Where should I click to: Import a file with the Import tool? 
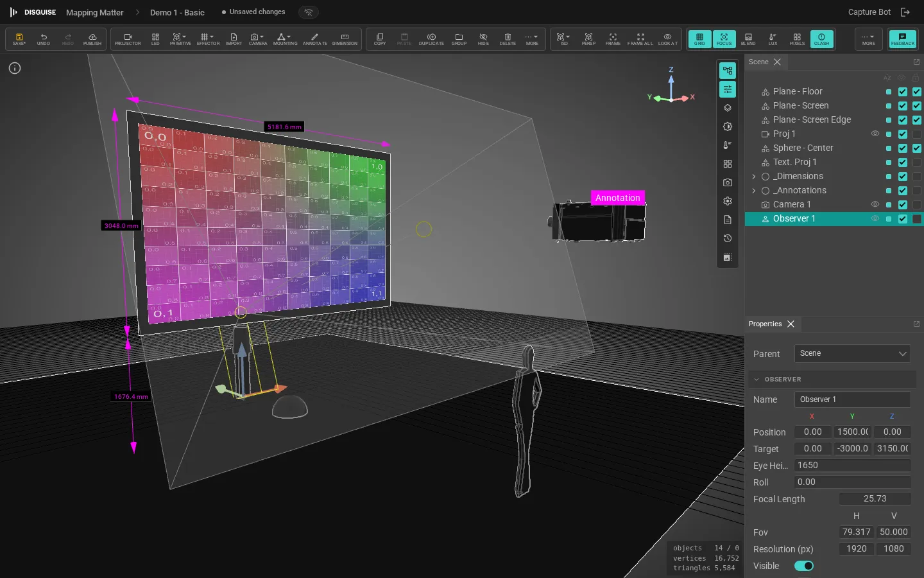coord(234,39)
